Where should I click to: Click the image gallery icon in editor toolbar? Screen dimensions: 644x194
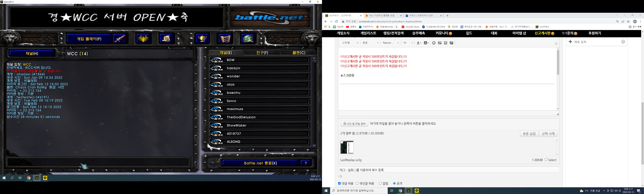[451, 43]
